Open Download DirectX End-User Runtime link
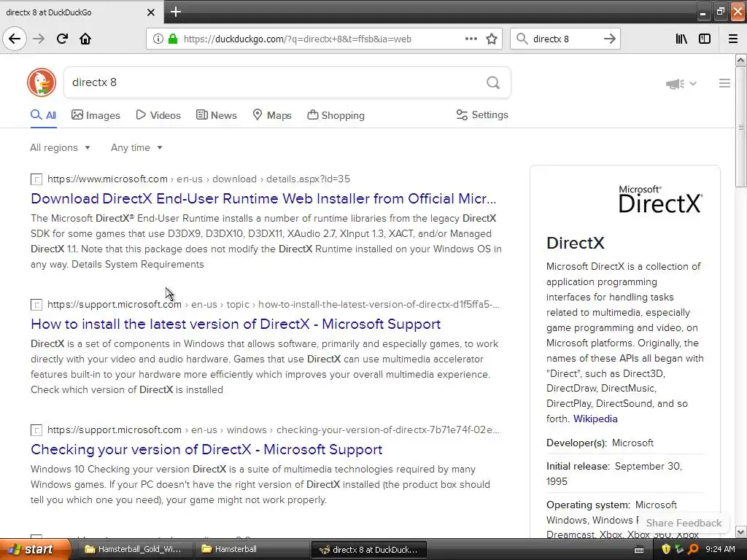This screenshot has height=560, width=747. tap(263, 198)
